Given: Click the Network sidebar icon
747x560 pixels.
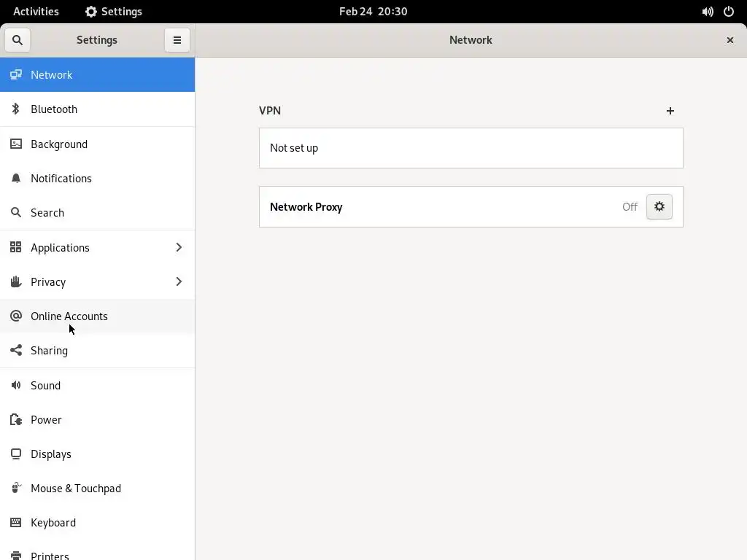Looking at the screenshot, I should tap(16, 74).
